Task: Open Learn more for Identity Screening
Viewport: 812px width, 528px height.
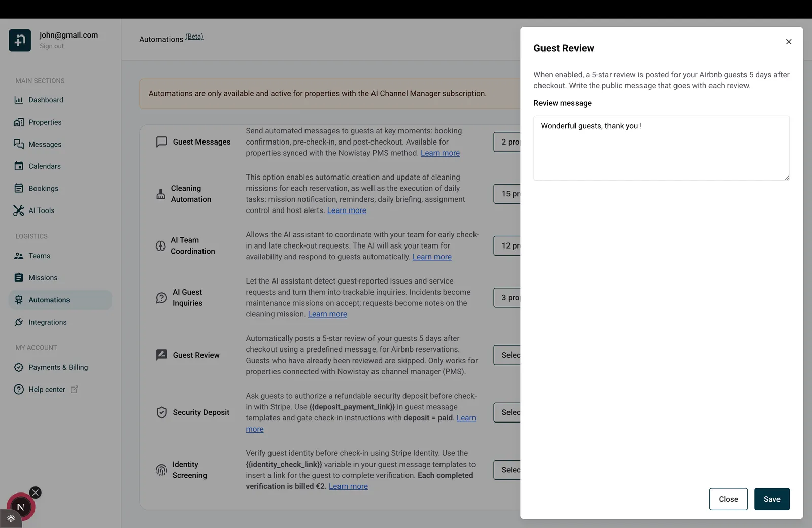Action: 348,486
